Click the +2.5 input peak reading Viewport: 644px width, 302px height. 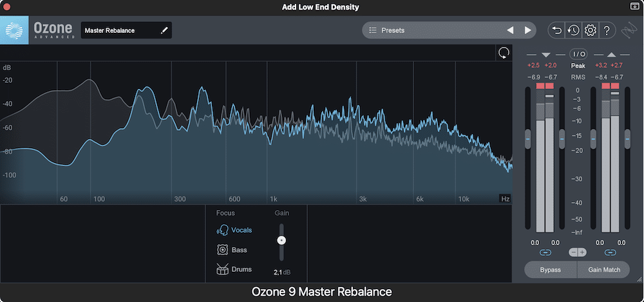[533, 66]
